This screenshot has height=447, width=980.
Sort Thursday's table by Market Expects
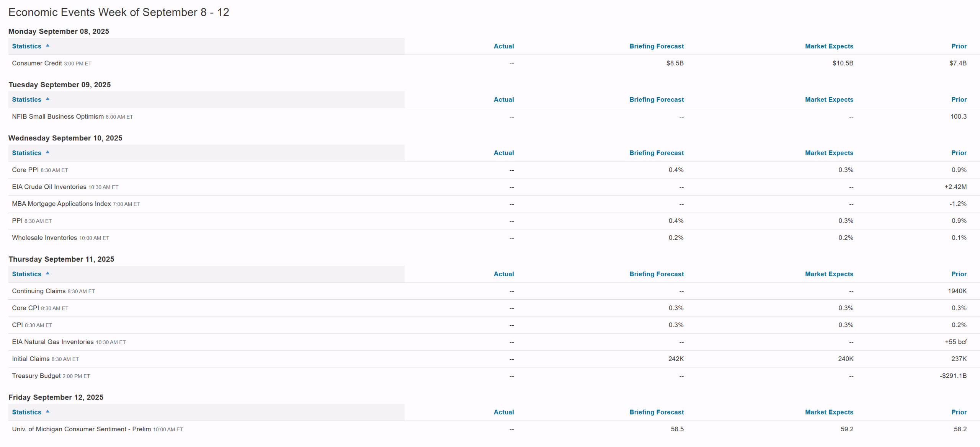click(829, 274)
